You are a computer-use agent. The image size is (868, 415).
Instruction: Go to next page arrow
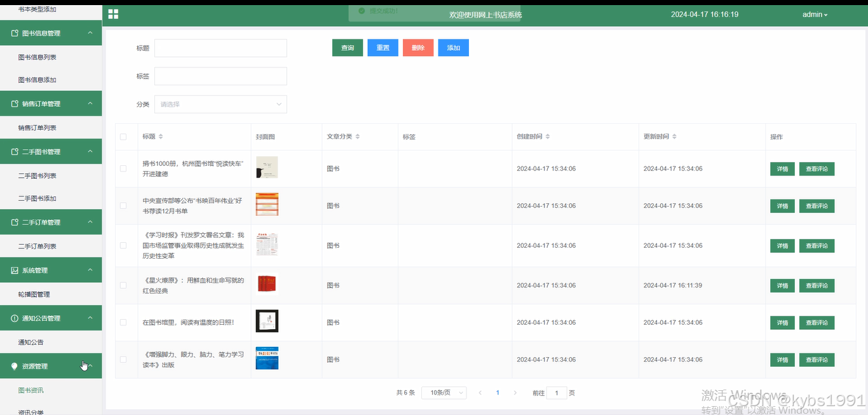point(515,393)
